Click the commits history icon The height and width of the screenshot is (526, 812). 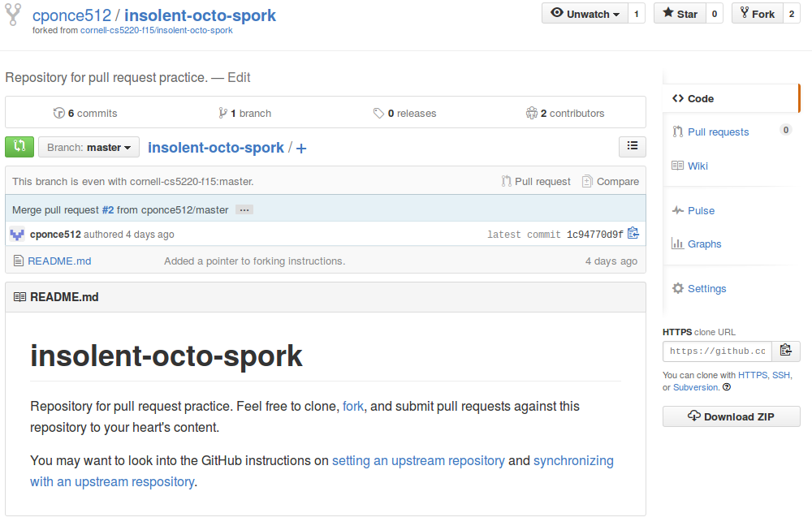59,113
